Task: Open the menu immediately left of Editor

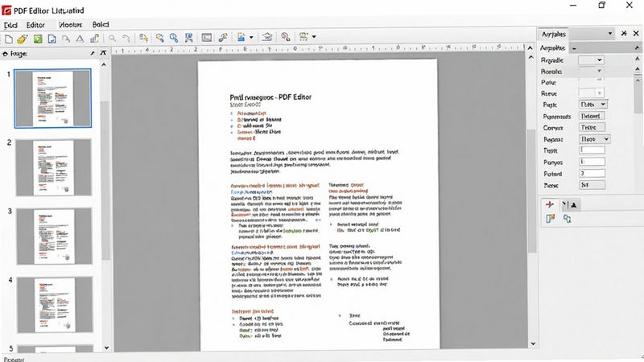Action: [x=10, y=26]
